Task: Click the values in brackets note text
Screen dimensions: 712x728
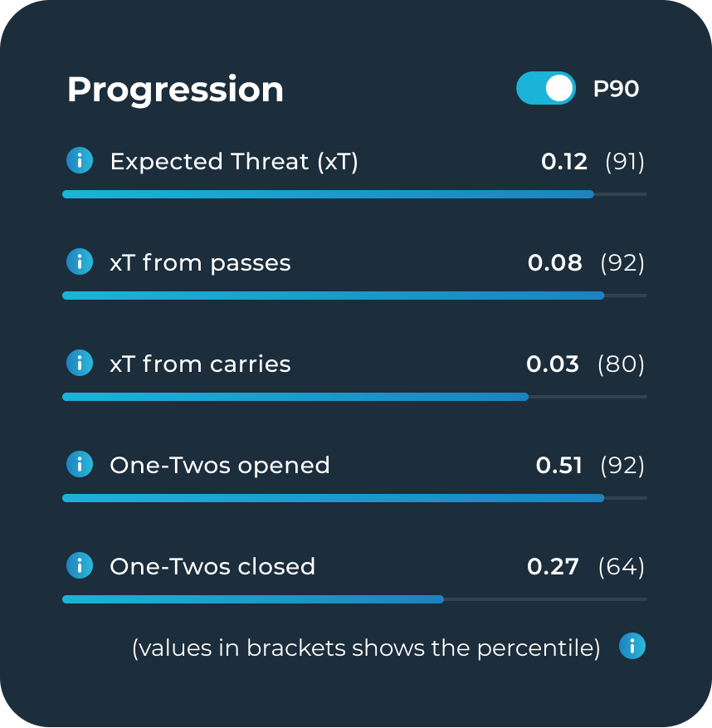Action: pyautogui.click(x=366, y=647)
